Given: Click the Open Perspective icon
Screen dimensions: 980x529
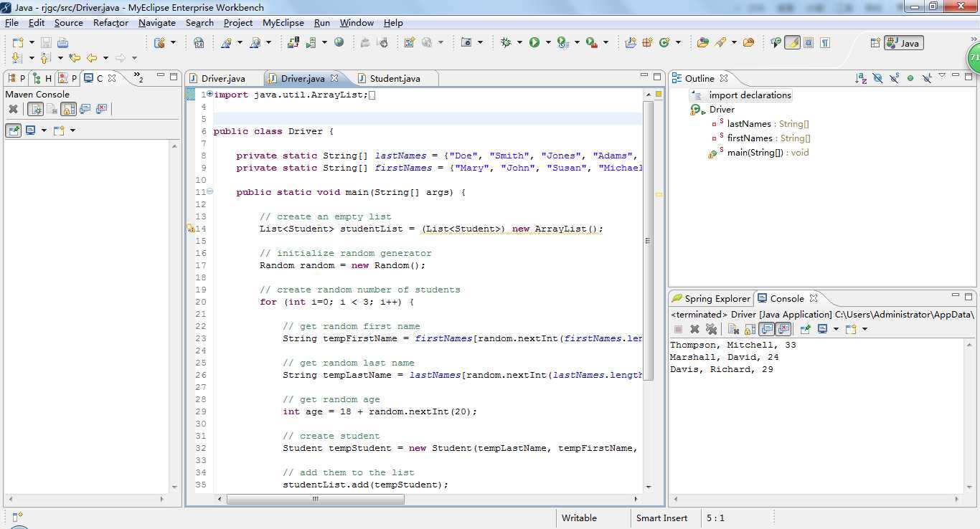Looking at the screenshot, I should 875,43.
